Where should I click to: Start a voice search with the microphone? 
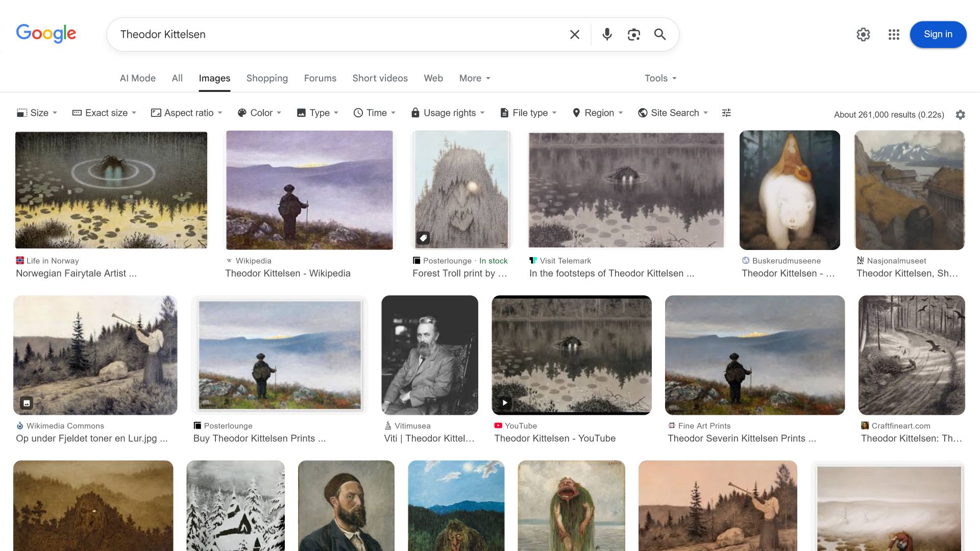click(x=607, y=34)
